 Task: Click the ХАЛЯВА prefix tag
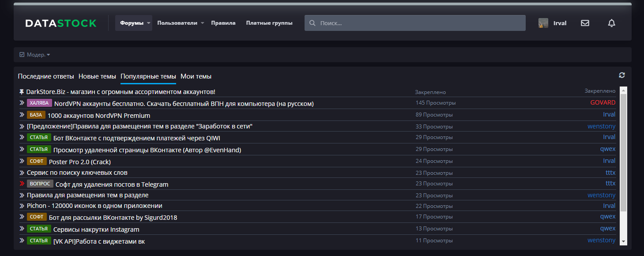(x=39, y=103)
